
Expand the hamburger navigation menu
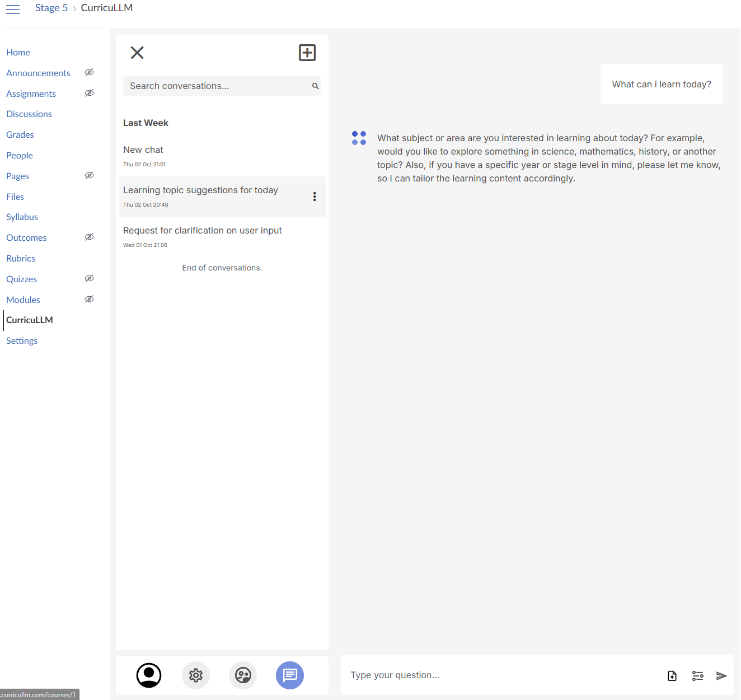(12, 9)
